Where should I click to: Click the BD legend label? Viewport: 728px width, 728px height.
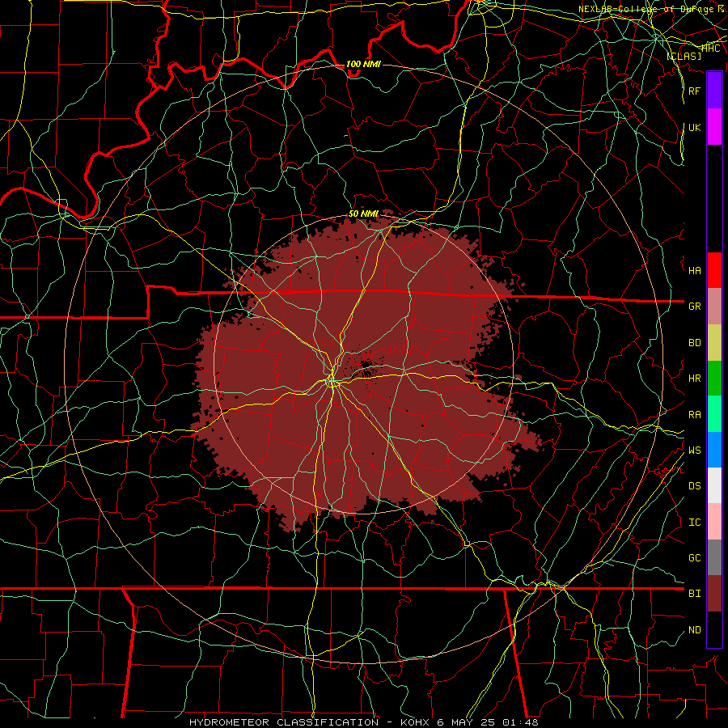[694, 343]
